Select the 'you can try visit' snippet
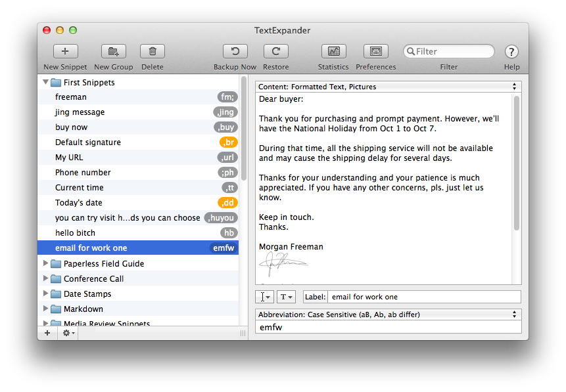566x392 pixels. 138,218
